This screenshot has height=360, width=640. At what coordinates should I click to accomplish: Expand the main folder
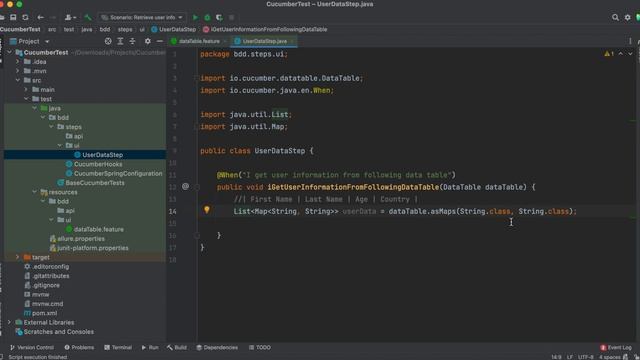point(26,89)
